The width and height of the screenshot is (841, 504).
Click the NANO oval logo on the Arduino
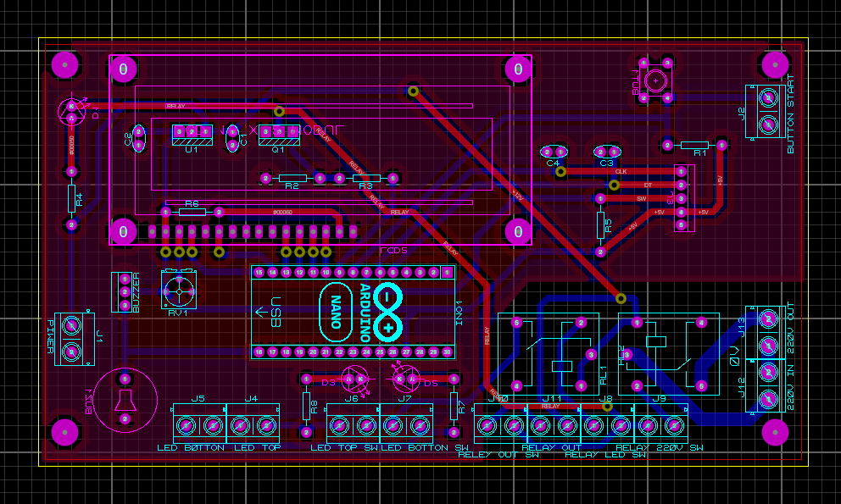point(336,312)
